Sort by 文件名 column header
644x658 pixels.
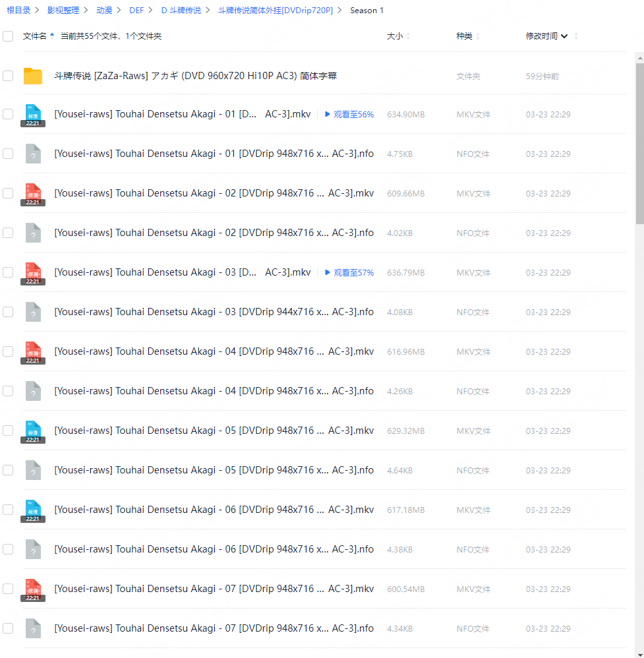point(35,36)
